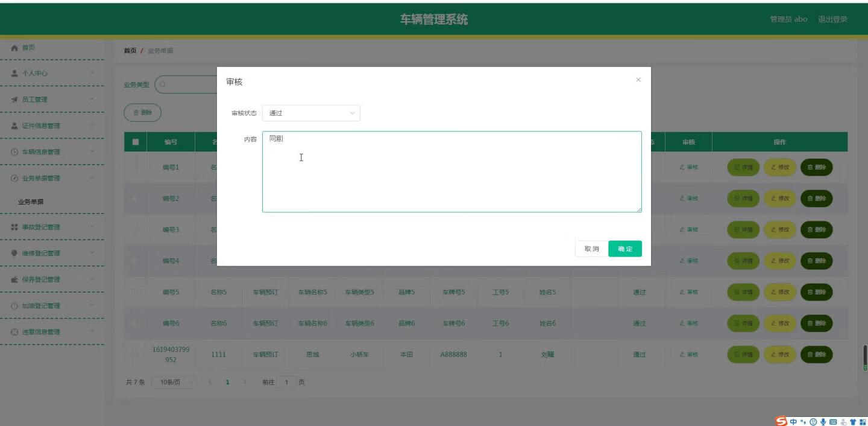Expand the 车辆信息管理 menu chevron
868x426 pixels.
pos(92,152)
